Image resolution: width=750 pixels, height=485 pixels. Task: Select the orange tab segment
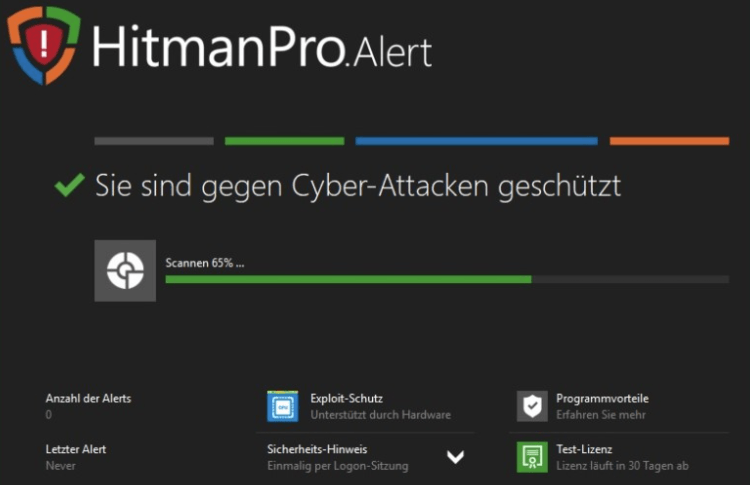click(669, 141)
